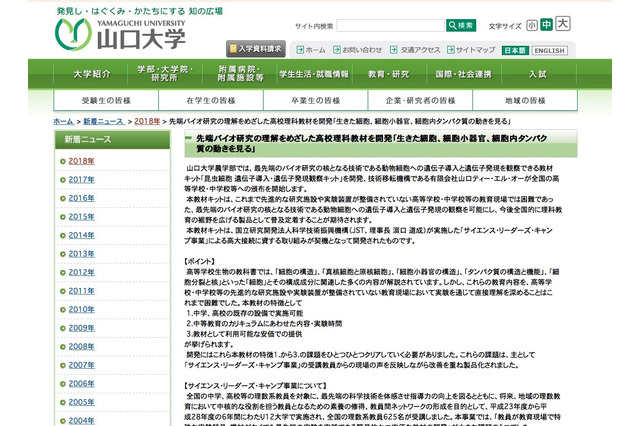
Task: Open the 教育・研究 main menu
Action: click(388, 73)
